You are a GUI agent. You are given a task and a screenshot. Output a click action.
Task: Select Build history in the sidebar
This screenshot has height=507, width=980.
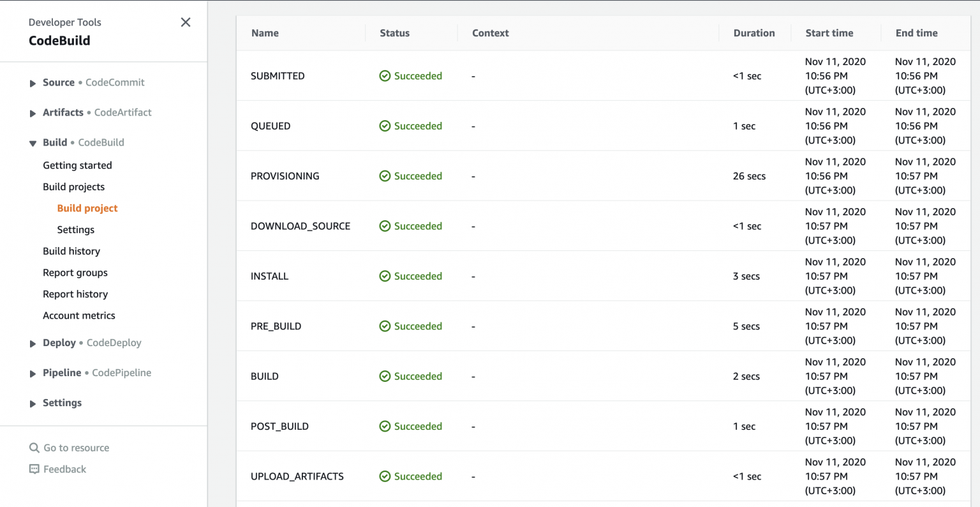click(x=71, y=251)
